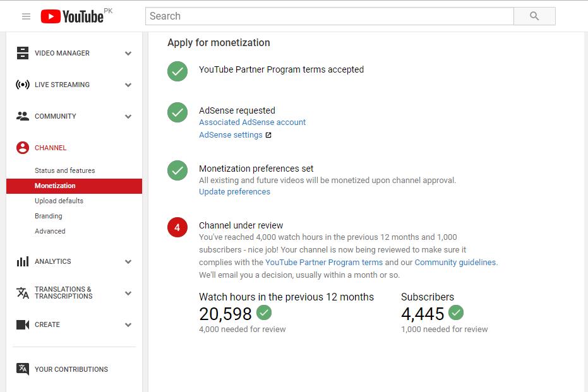Click the Video Manager icon

tap(23, 53)
